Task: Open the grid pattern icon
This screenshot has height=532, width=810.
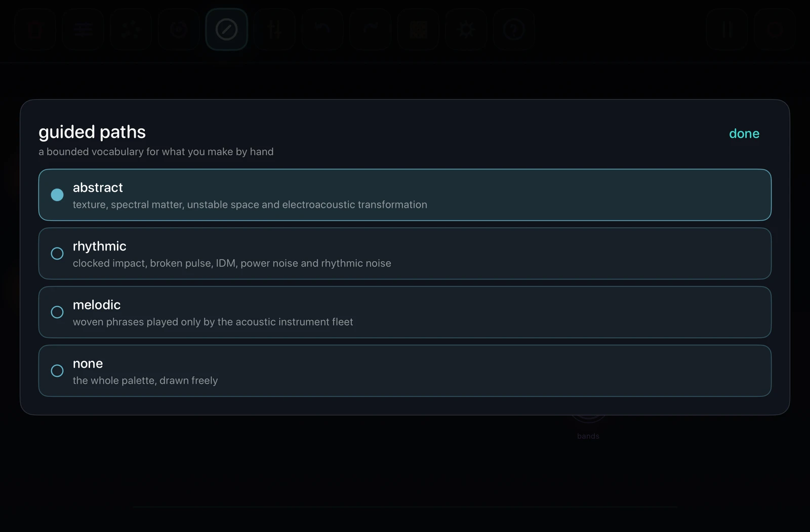Action: pyautogui.click(x=418, y=29)
